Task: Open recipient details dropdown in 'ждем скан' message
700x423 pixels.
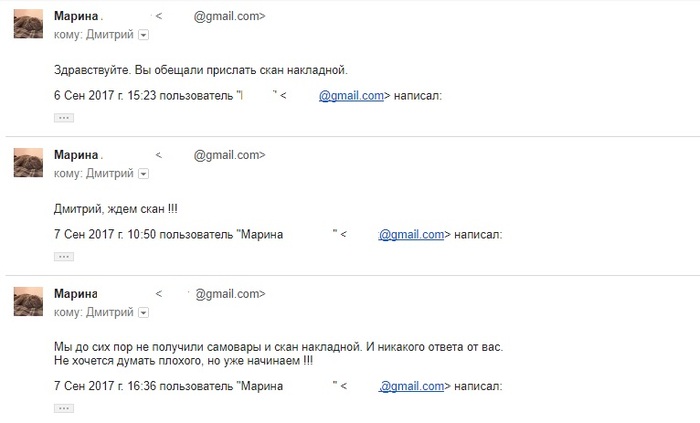Action: [x=142, y=174]
